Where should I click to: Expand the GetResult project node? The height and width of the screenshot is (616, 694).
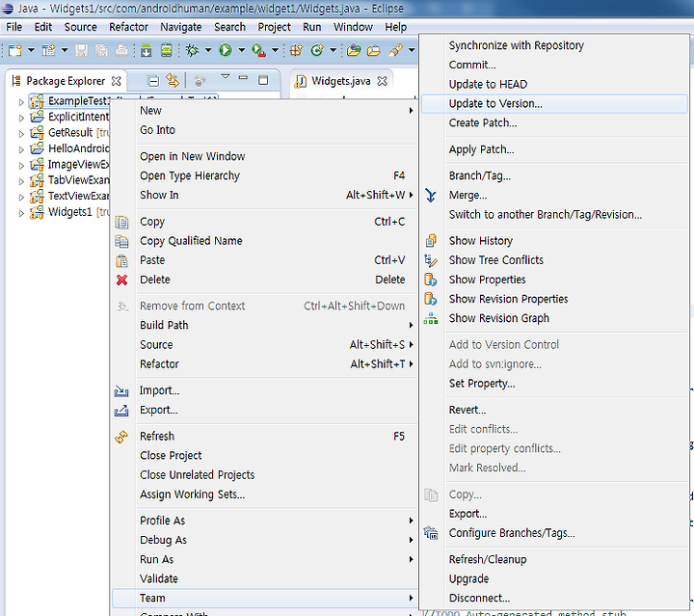click(21, 134)
